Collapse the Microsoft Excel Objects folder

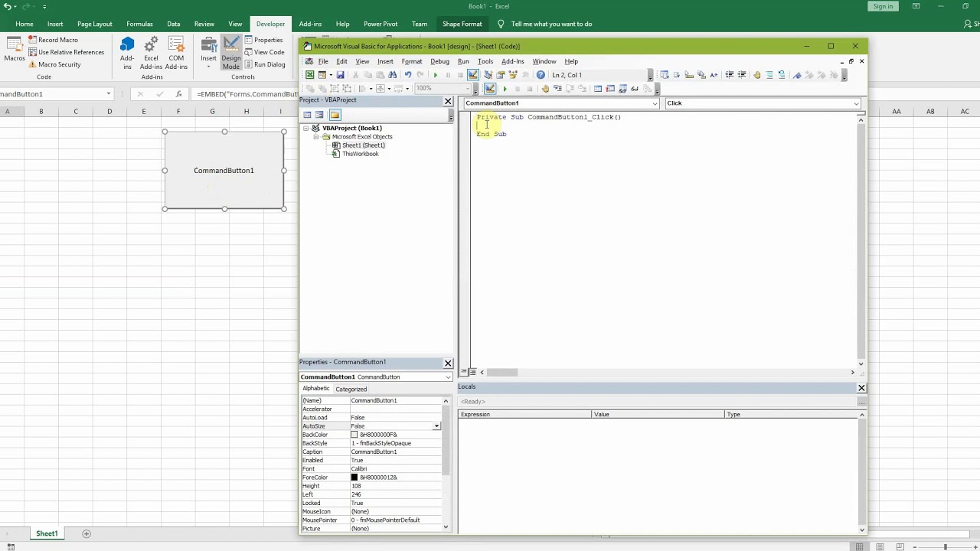click(x=316, y=137)
